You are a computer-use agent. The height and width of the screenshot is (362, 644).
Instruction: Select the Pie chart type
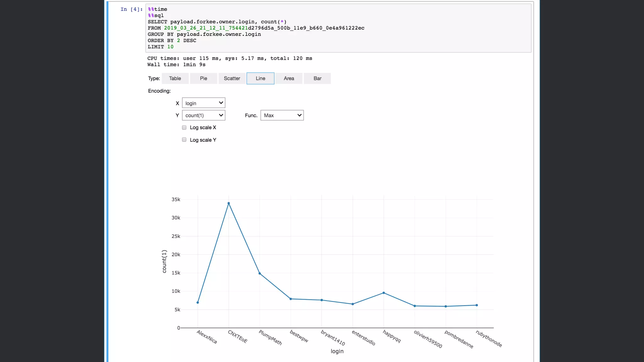(203, 78)
